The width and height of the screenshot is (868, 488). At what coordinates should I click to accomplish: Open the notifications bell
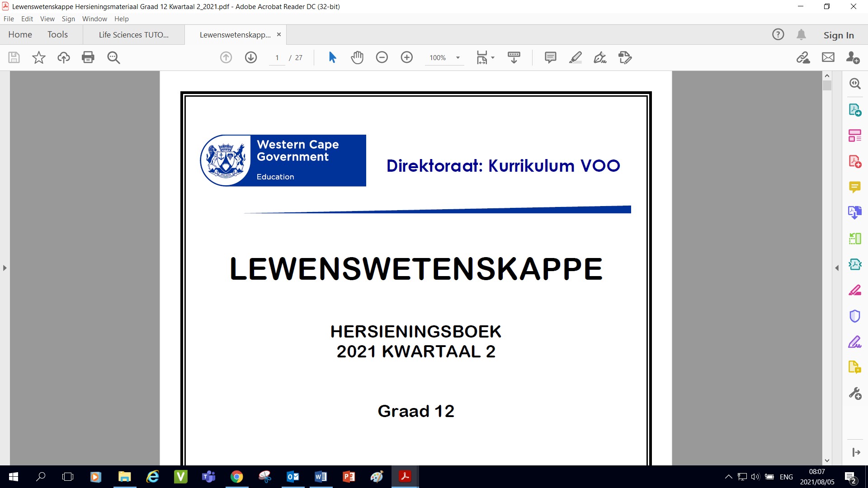[802, 34]
